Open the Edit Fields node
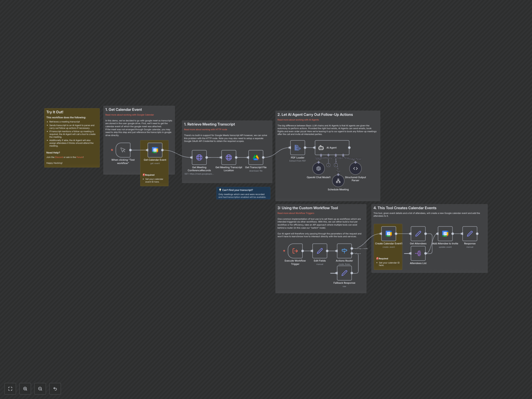532x399 pixels. 320,251
